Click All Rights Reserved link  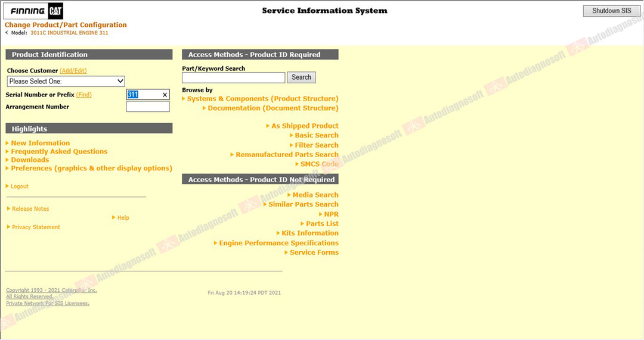(x=30, y=297)
